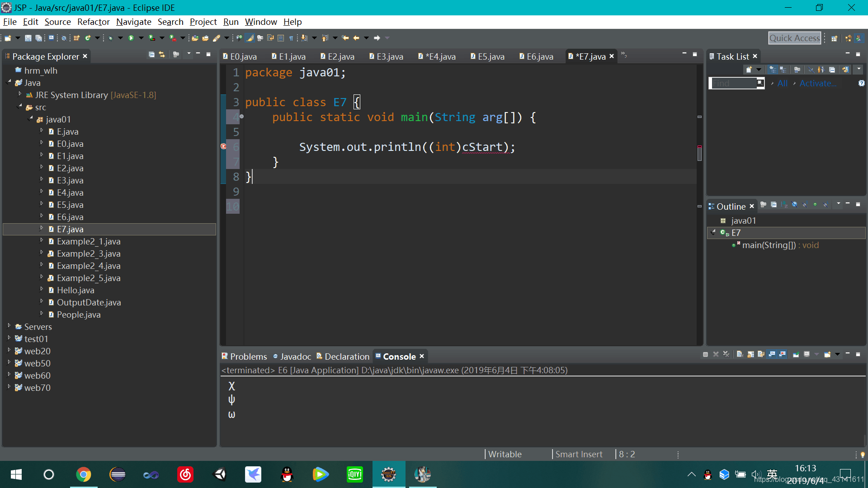
Task: Click the error marker on line 6
Action: pos(223,146)
